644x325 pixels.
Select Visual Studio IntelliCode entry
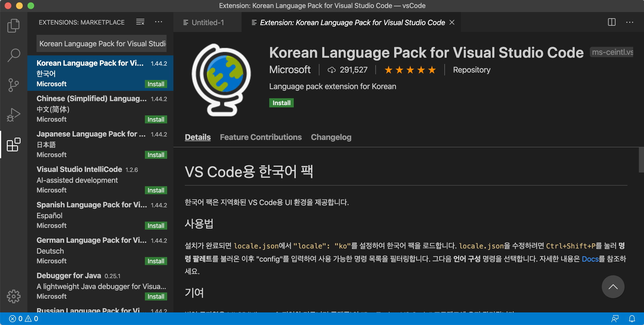[100, 179]
